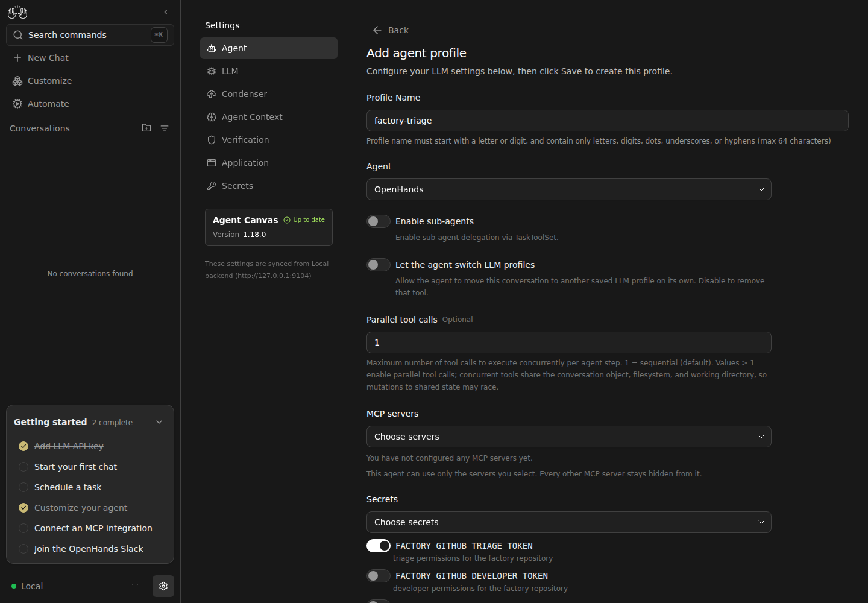This screenshot has width=868, height=603.
Task: Click the shield icon next to Verification
Action: point(212,140)
